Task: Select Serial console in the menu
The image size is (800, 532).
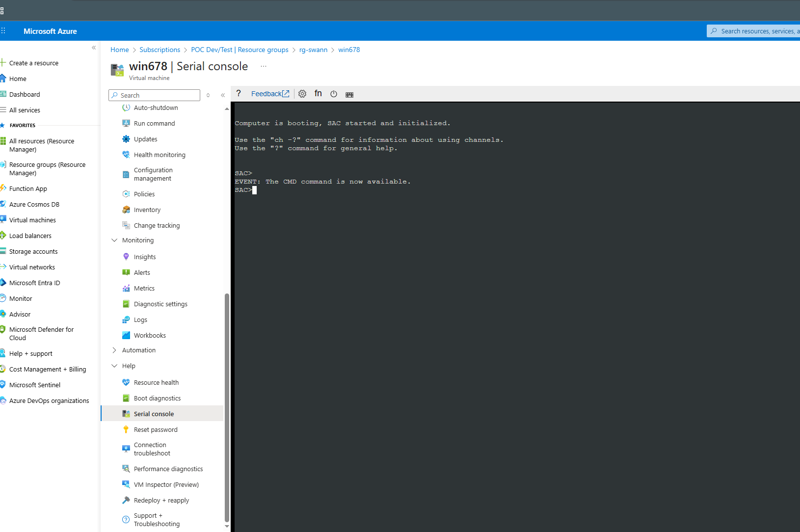Action: pyautogui.click(x=153, y=414)
